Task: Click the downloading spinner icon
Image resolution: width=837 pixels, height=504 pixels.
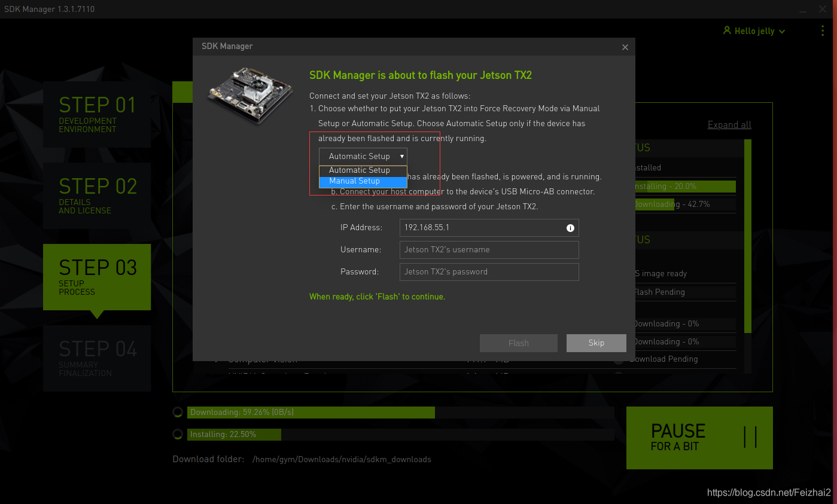Action: [x=178, y=413]
